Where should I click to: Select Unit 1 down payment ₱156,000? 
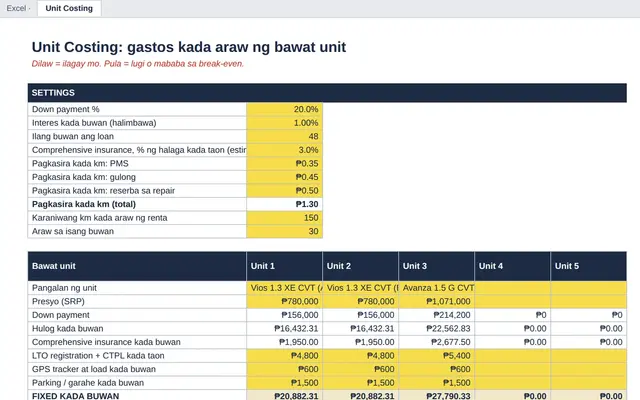[284, 315]
